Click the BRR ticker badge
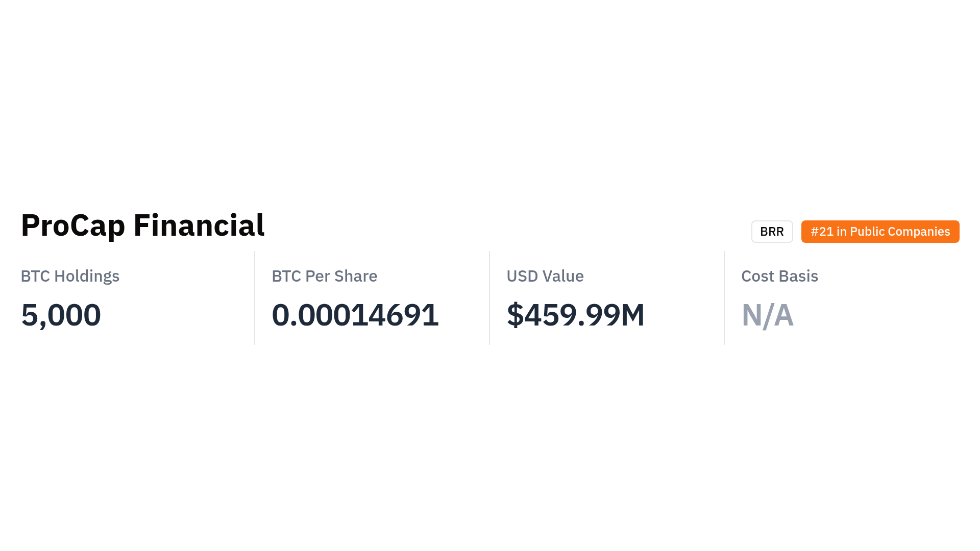980x551 pixels. [x=772, y=232]
